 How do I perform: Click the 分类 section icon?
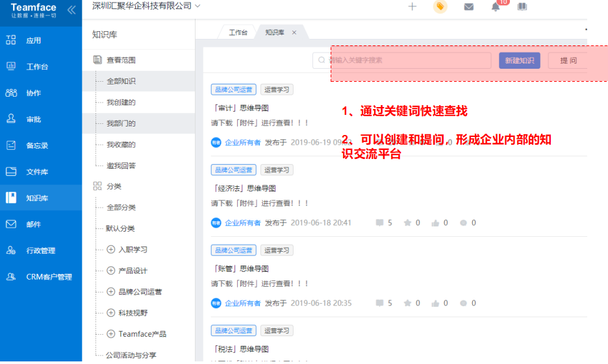click(x=97, y=186)
